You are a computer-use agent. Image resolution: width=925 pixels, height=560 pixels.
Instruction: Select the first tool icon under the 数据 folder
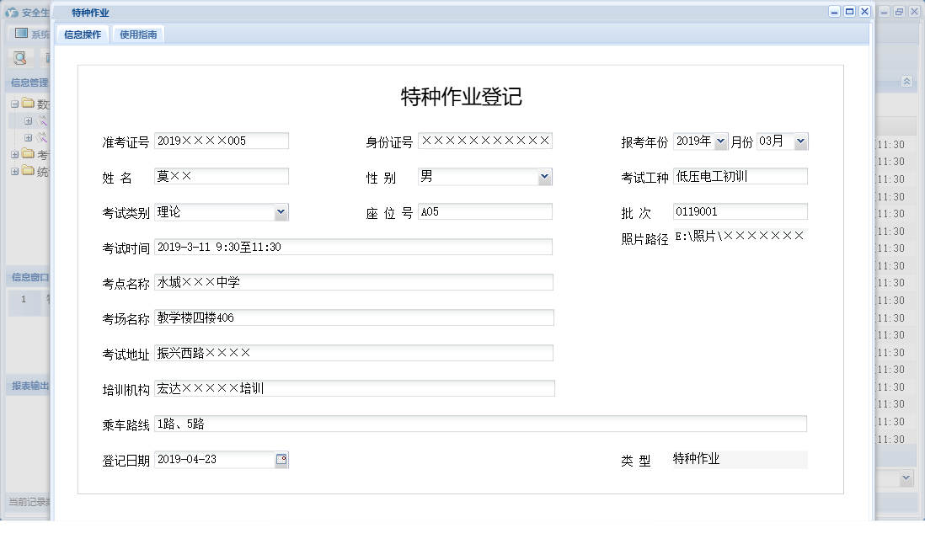(x=42, y=120)
